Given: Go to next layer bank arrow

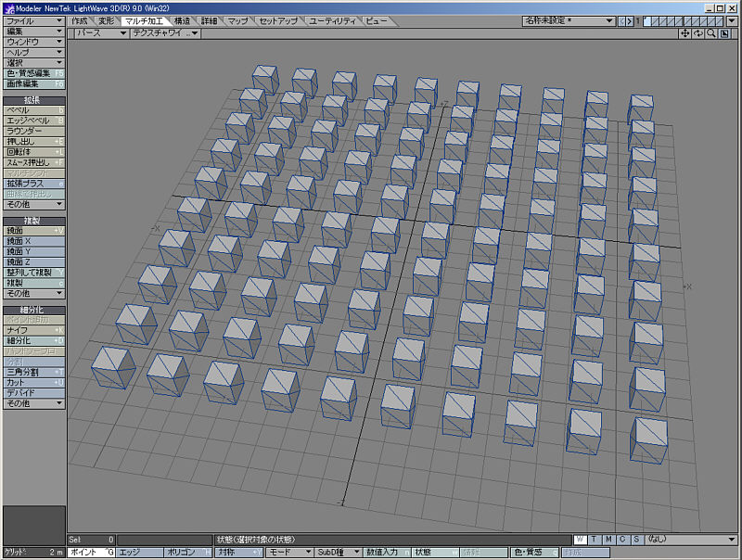Looking at the screenshot, I should (x=631, y=20).
